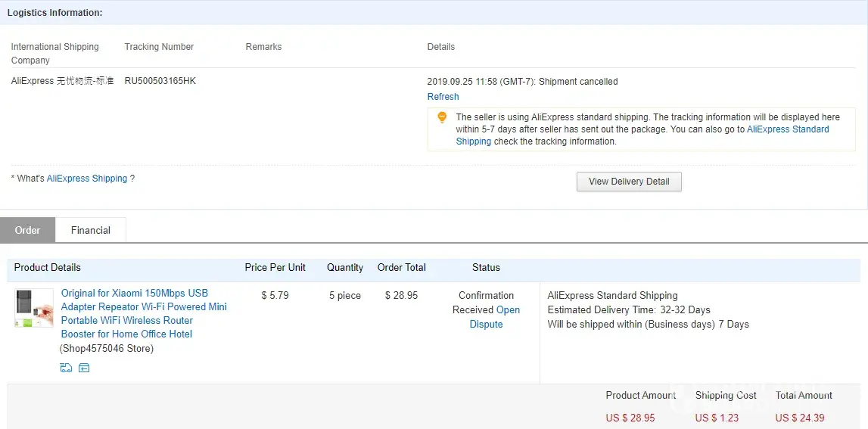
Task: Click the Total Amount US $24.39 value
Action: pyautogui.click(x=799, y=418)
